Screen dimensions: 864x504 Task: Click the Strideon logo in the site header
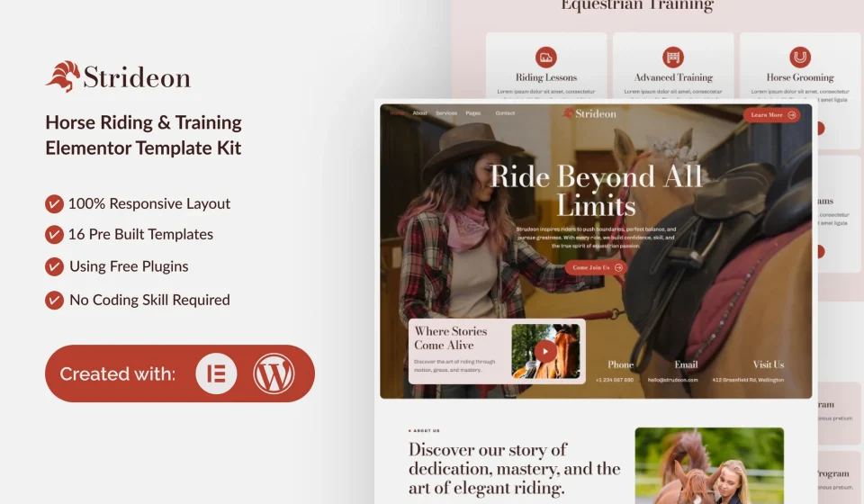[x=589, y=113]
